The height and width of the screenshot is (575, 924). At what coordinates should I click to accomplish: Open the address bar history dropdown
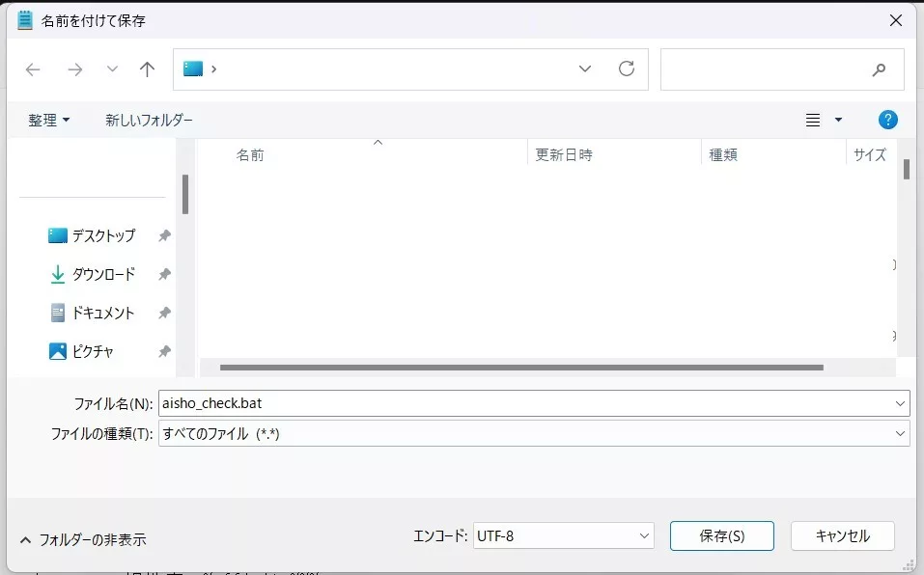(585, 68)
